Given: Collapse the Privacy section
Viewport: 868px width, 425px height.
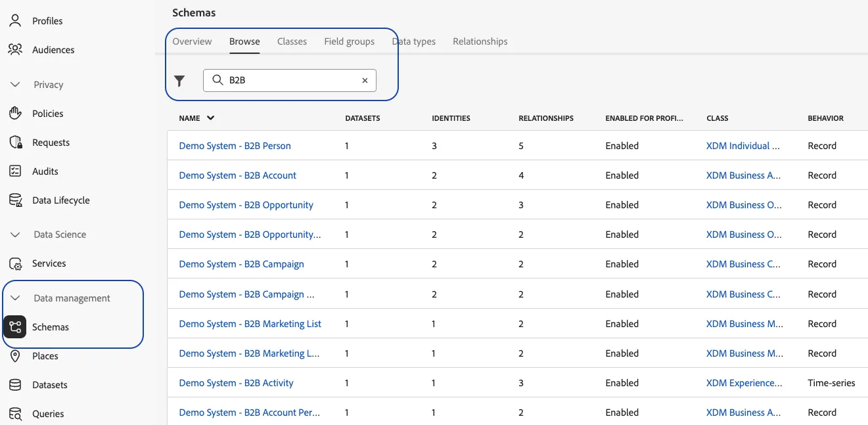Looking at the screenshot, I should 16,85.
